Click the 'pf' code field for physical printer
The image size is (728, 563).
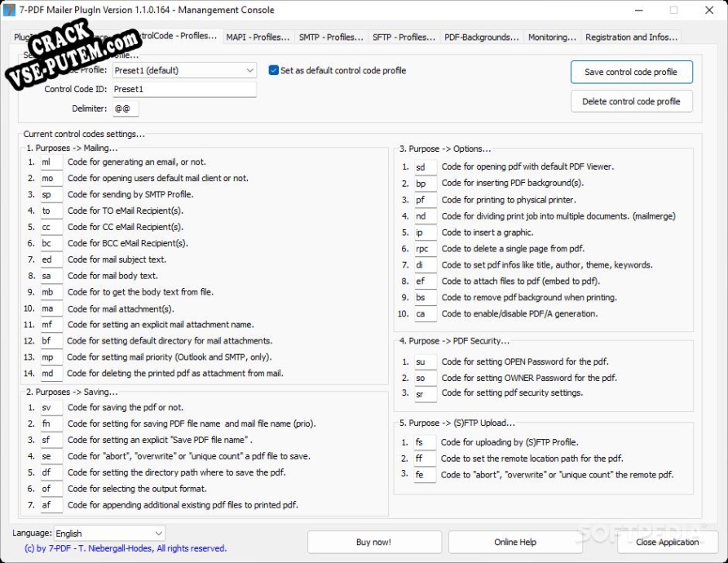tap(426, 200)
